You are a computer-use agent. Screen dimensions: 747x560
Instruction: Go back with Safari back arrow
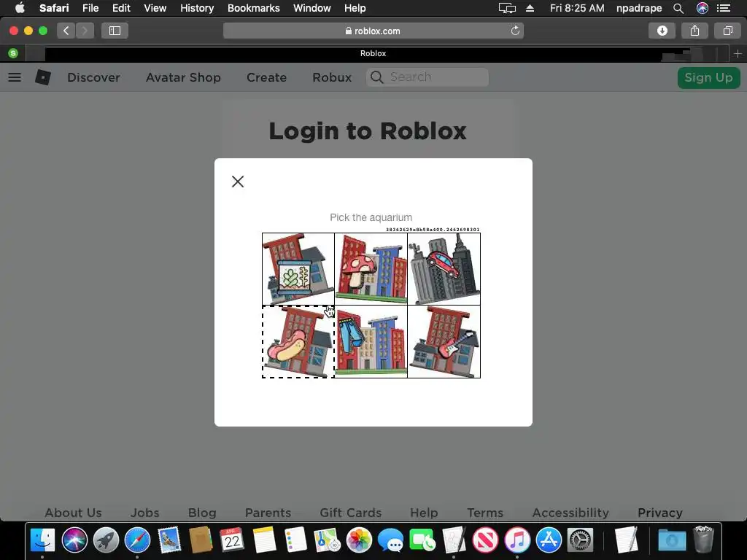tap(66, 31)
